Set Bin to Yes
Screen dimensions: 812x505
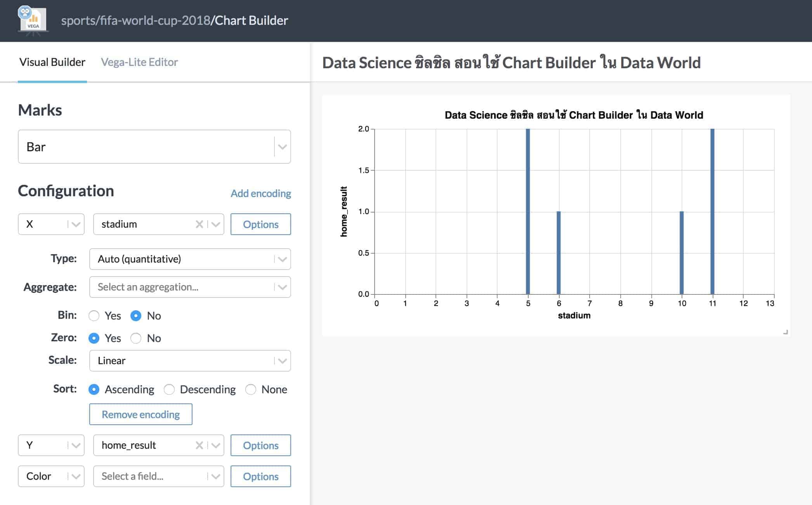click(94, 316)
